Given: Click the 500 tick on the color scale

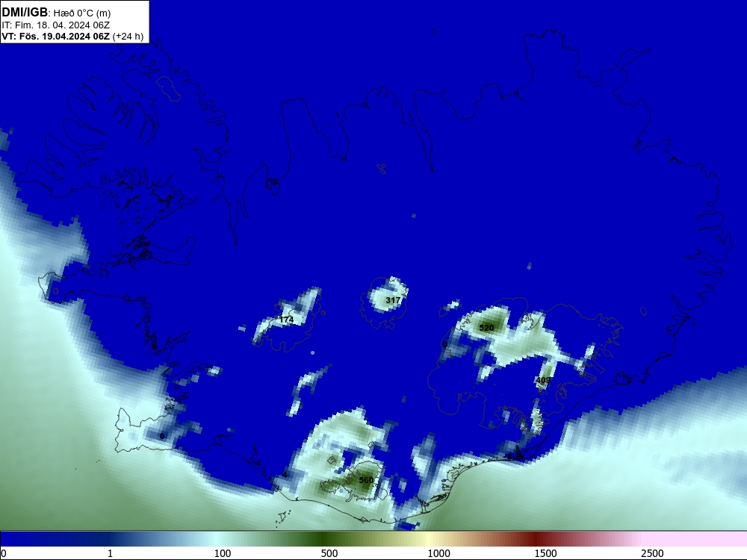Looking at the screenshot, I should coord(329,553).
